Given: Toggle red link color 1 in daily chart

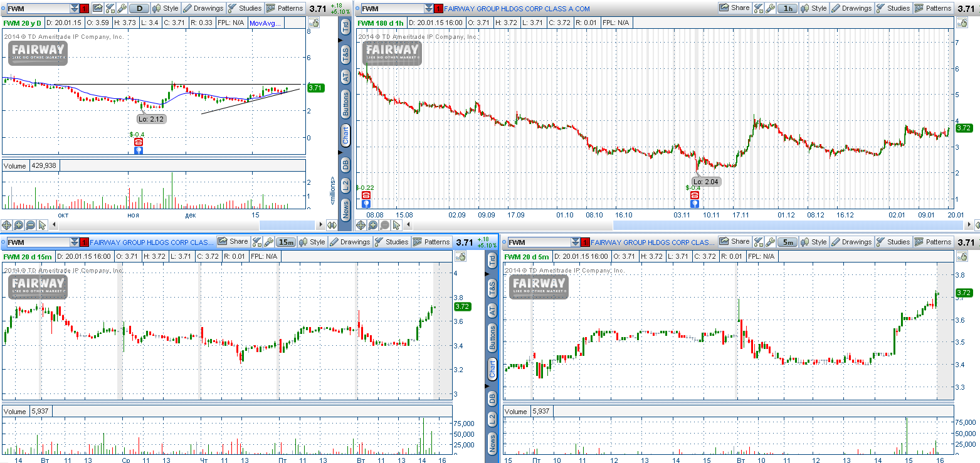Looking at the screenshot, I should tap(84, 9).
